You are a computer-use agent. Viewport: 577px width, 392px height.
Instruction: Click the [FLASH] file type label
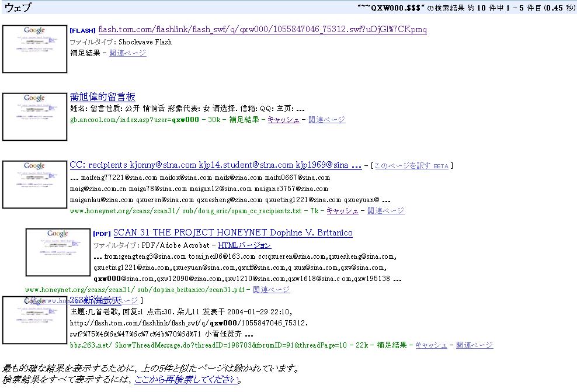82,30
